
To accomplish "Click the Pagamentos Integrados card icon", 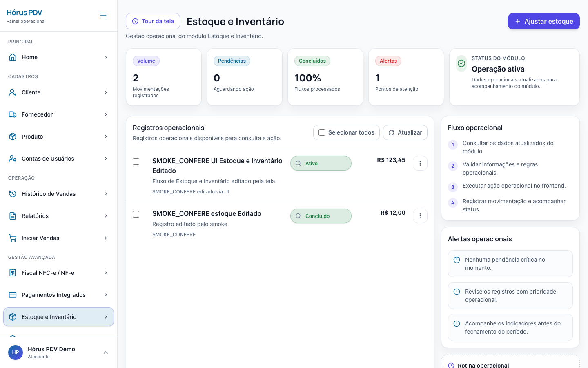I will [x=13, y=295].
